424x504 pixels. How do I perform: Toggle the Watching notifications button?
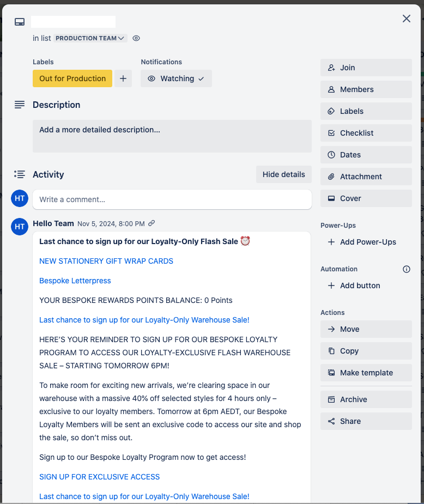click(x=176, y=78)
